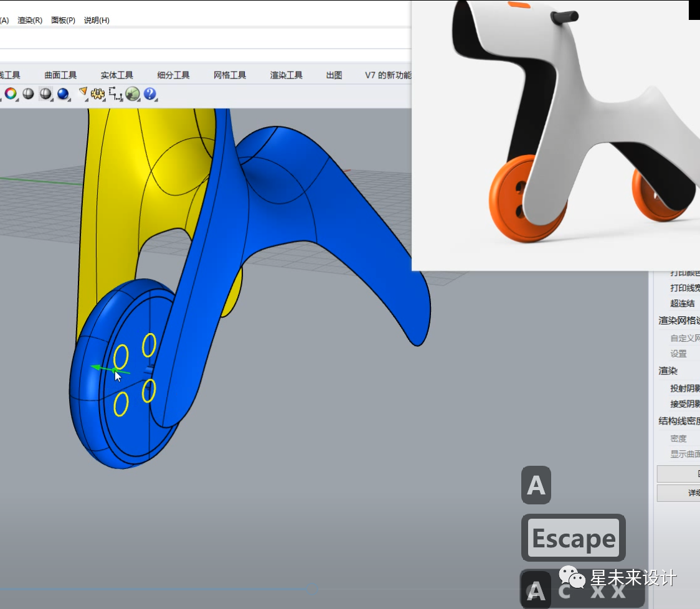700x609 pixels.
Task: Select the dimension tool icon
Action: (x=115, y=94)
